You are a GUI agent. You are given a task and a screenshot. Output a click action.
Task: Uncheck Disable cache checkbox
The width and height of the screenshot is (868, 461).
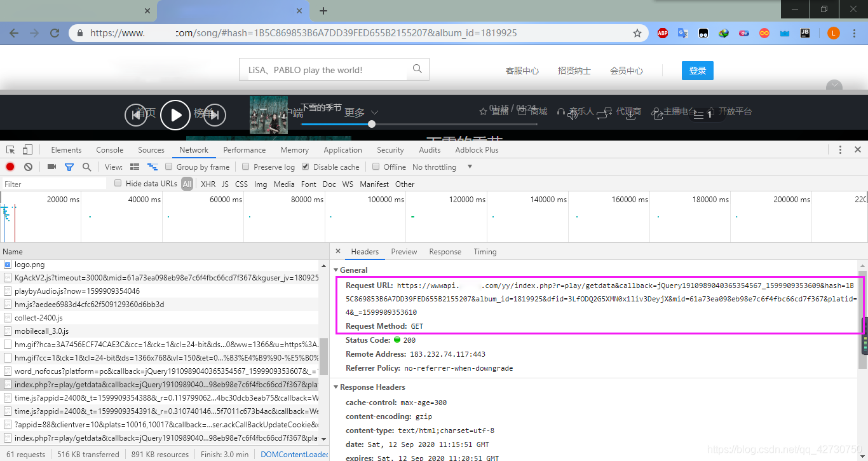pos(306,167)
